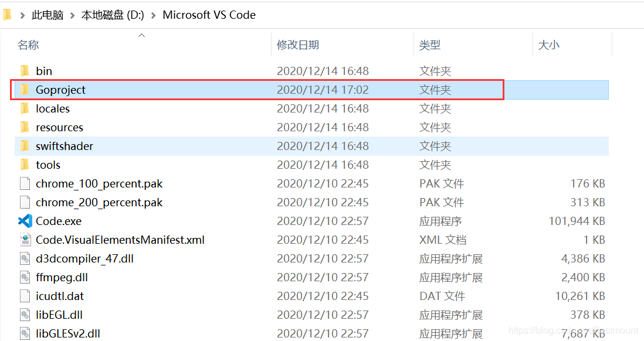Click Goproject's date 2020/12/14 17:02
This screenshot has height=341, width=644.
click(323, 90)
